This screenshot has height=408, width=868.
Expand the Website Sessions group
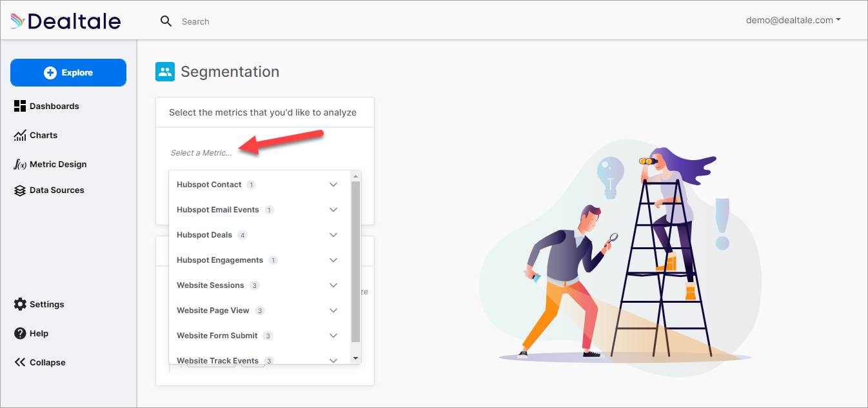point(333,285)
